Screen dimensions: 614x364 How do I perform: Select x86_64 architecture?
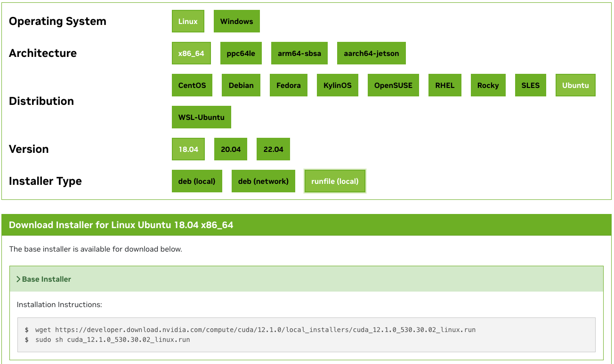tap(191, 53)
